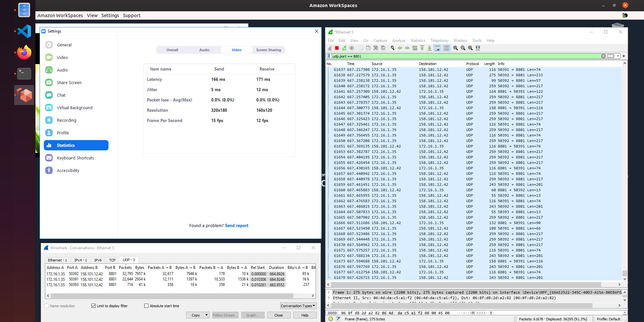Image resolution: width=644 pixels, height=322 pixels.
Task: Go forward in packet history arrow
Action: 407,48
